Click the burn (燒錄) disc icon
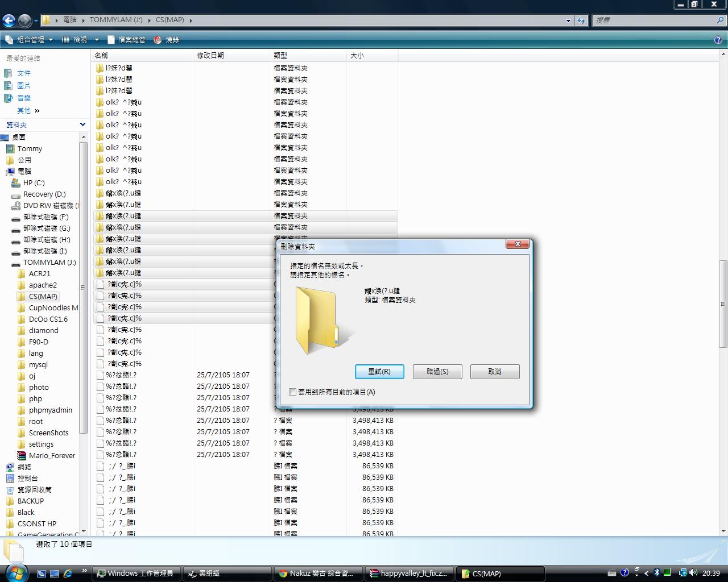Viewport: 728px width, 582px height. (158, 40)
